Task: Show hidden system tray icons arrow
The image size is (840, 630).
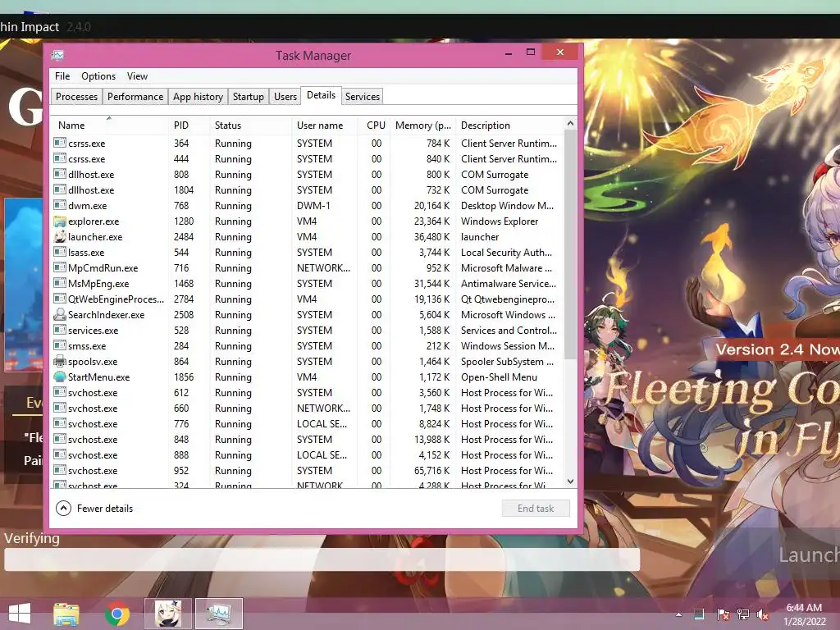Action: (x=678, y=614)
